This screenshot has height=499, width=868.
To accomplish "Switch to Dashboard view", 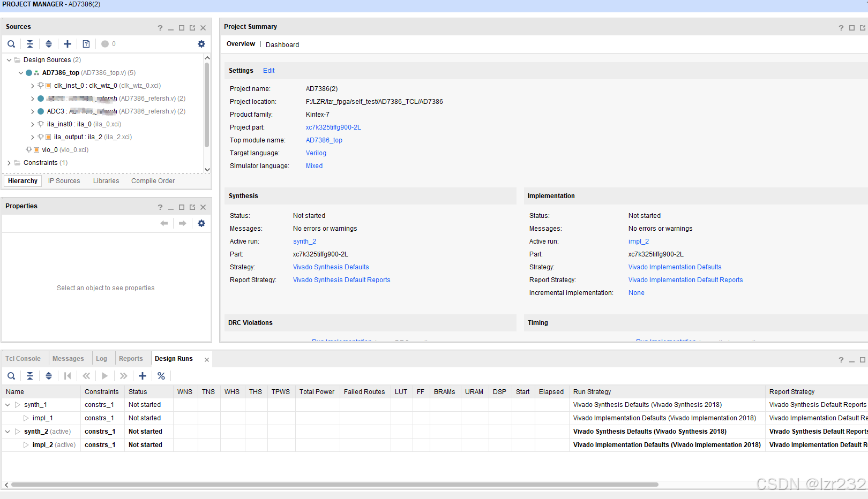I will pyautogui.click(x=282, y=45).
